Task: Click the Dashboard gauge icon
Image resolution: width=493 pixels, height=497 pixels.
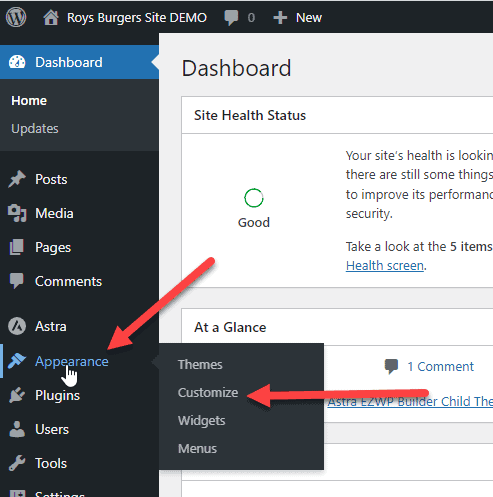Action: pos(17,62)
